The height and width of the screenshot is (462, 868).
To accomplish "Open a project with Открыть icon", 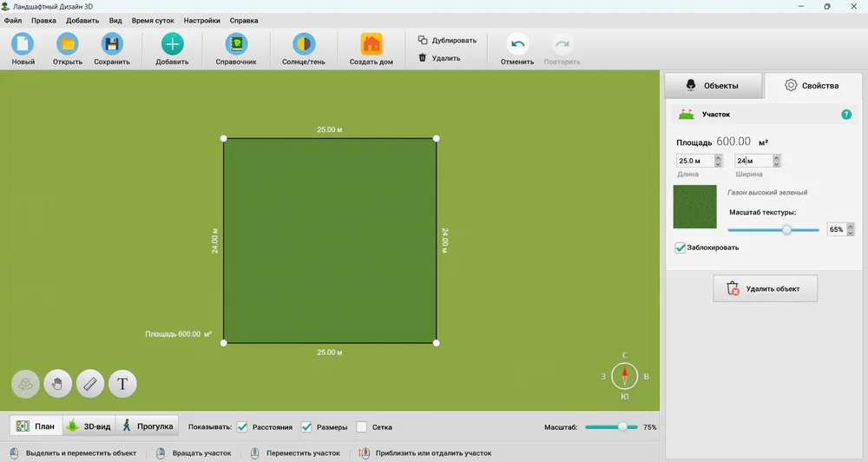I will point(68,43).
